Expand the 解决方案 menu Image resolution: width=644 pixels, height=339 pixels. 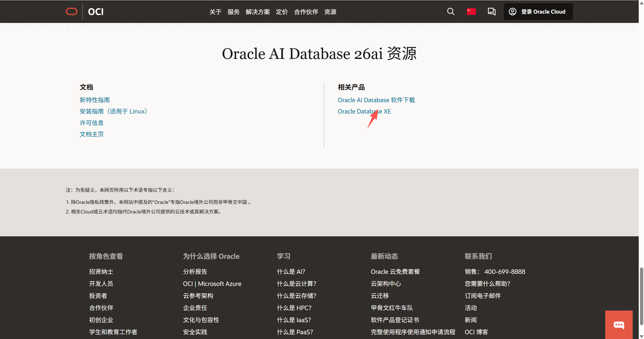[x=257, y=12]
